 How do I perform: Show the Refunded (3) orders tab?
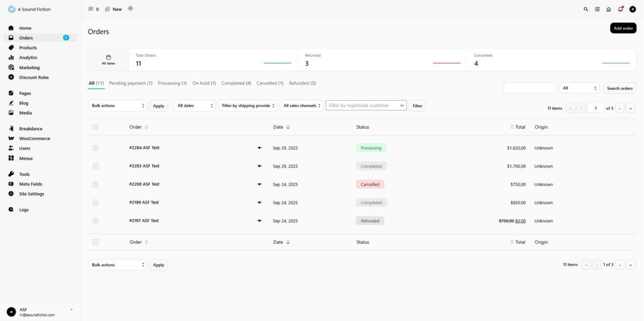pos(302,83)
